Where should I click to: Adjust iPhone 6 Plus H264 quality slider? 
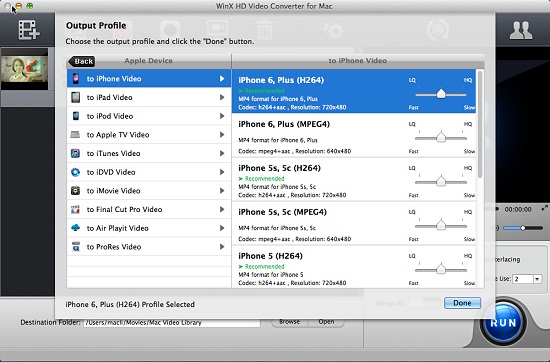coord(441,94)
